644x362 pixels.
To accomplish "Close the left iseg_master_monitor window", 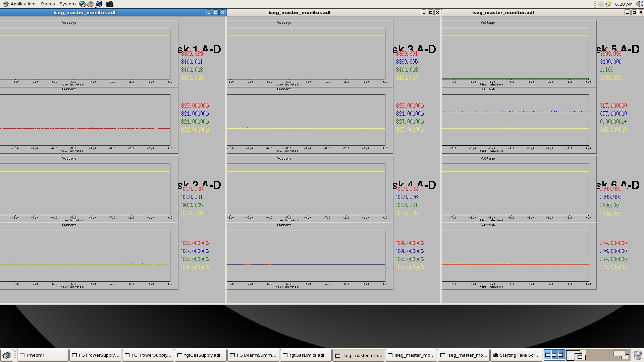I will click(x=222, y=12).
